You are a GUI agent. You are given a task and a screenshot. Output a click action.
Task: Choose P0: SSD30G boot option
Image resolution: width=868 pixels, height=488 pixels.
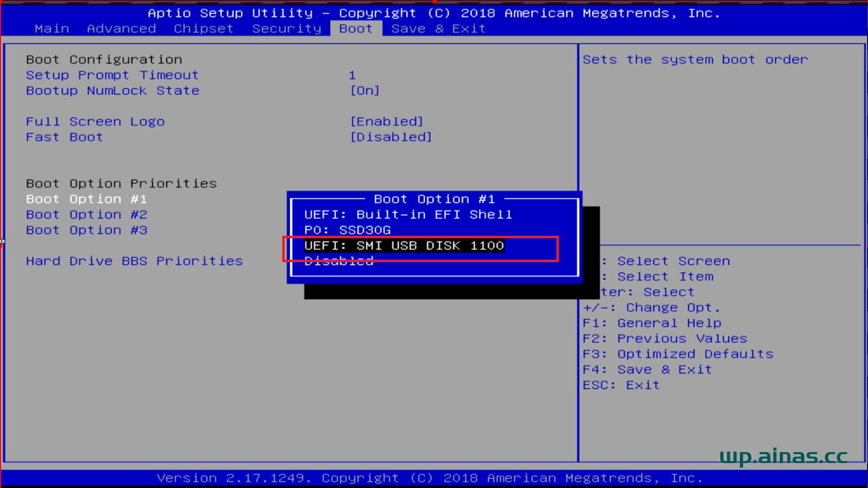coord(347,230)
